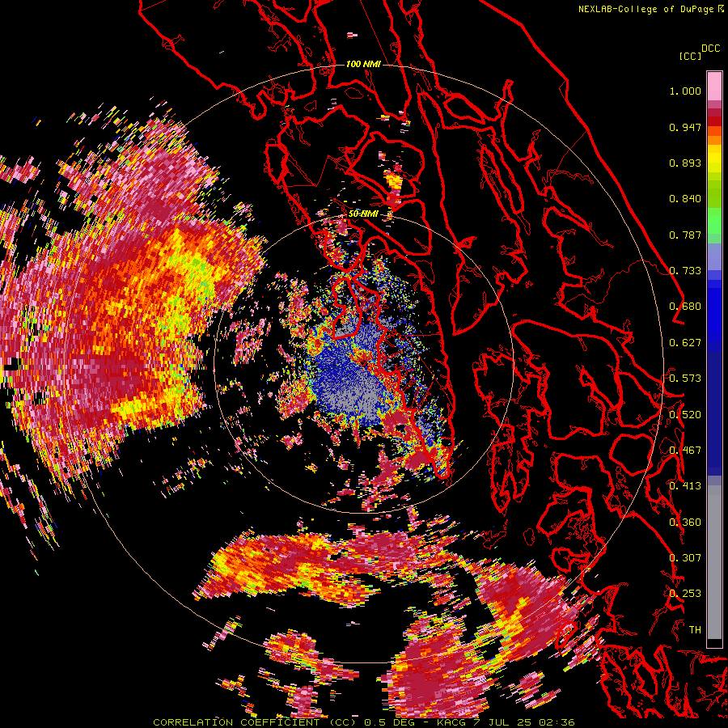Click the 0.573 legend value
728x728 pixels.
click(685, 379)
